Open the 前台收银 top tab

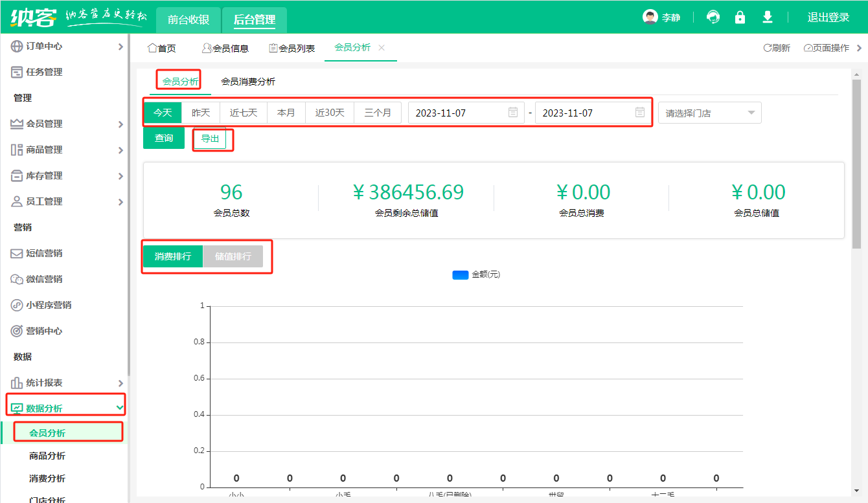point(188,19)
